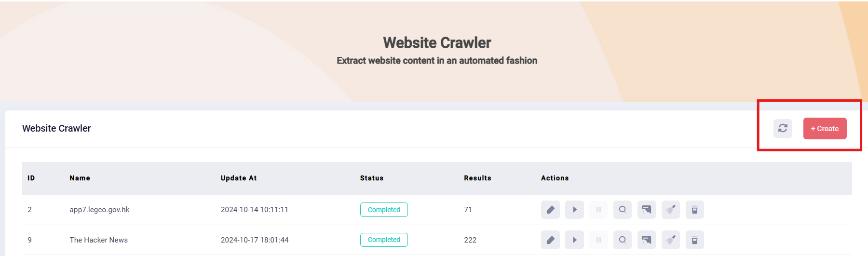Click the + Create button
This screenshot has height=256, width=868.
tap(825, 129)
